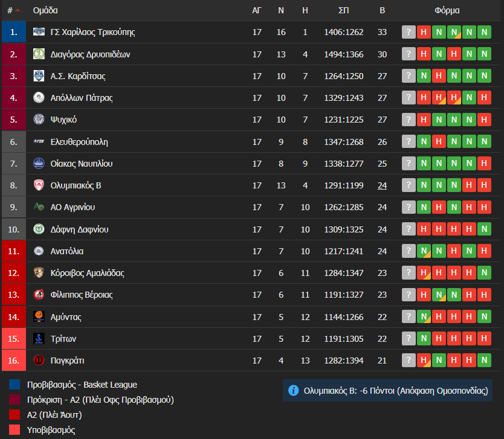Viewport: 504px width, 439px height.
Task: Click ΓΣ Χαρίλαος Τρικούπης team logo
Action: pyautogui.click(x=39, y=32)
